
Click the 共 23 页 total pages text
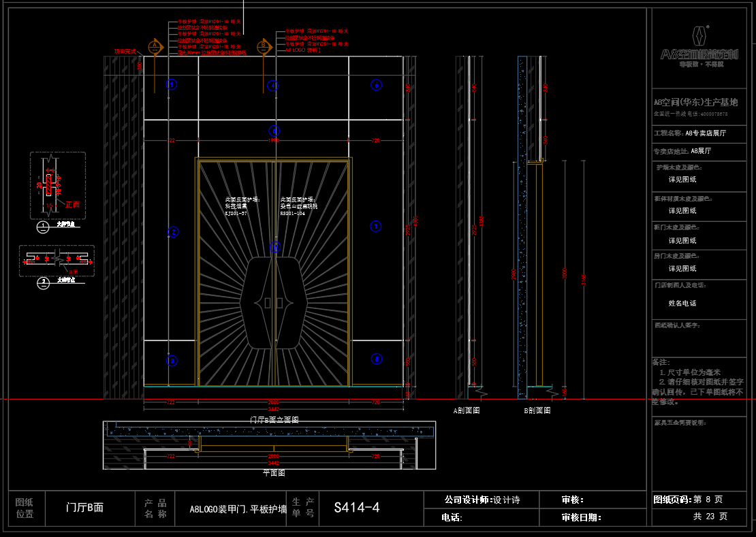coord(710,517)
